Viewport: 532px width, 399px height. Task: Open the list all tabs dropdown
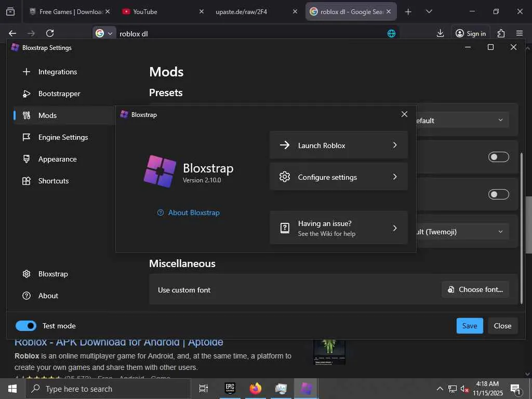429,11
